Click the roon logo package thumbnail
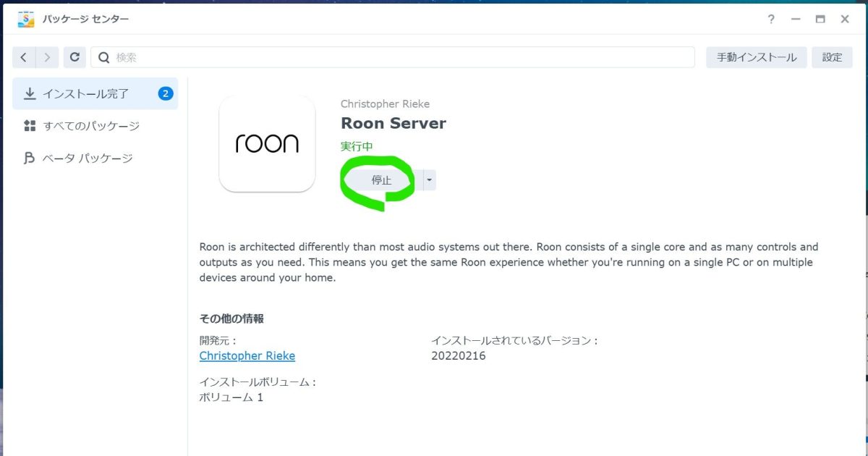Image resolution: width=868 pixels, height=456 pixels. (x=267, y=144)
